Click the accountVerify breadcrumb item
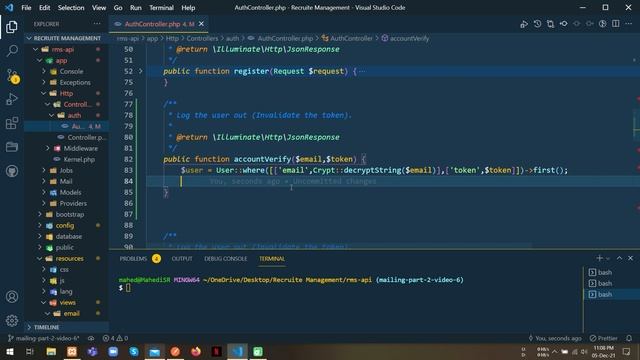This screenshot has width=640, height=360. click(x=409, y=38)
